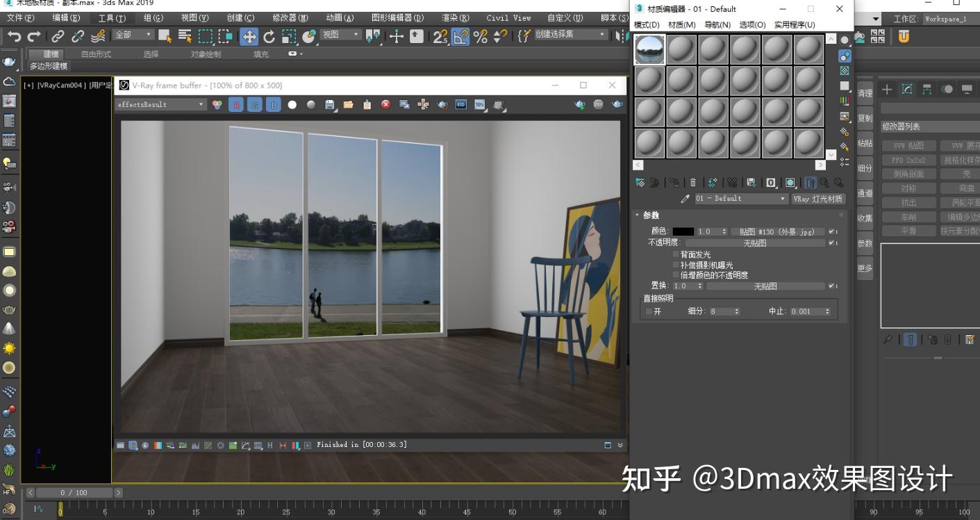This screenshot has height=520, width=980.
Task: Enable the 背面发光 checkbox
Action: coord(675,254)
